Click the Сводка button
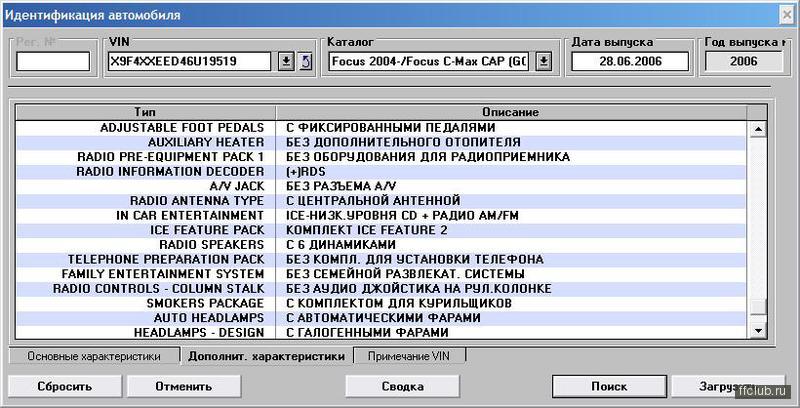This screenshot has height=408, width=800. tap(403, 387)
